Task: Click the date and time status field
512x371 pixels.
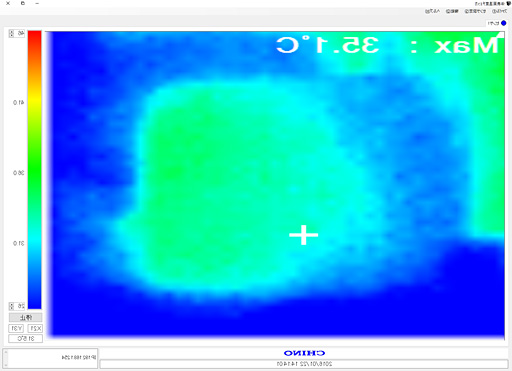Action: pyautogui.click(x=304, y=364)
